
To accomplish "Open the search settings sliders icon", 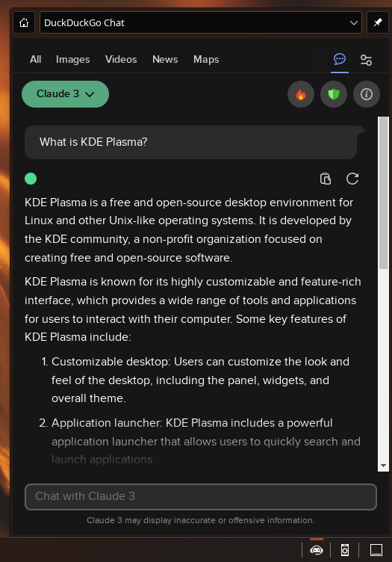I will [366, 60].
